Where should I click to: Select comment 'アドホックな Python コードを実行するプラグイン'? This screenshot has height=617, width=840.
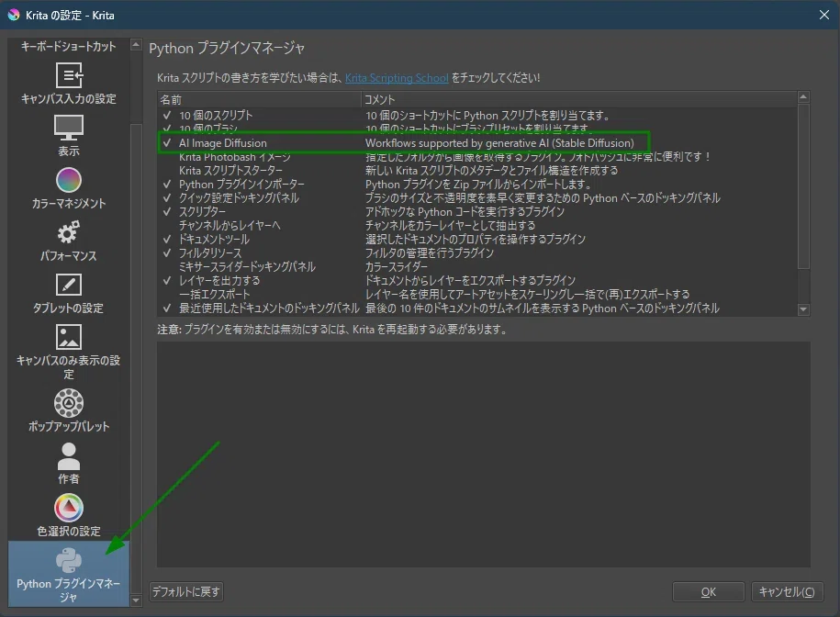pyautogui.click(x=465, y=211)
